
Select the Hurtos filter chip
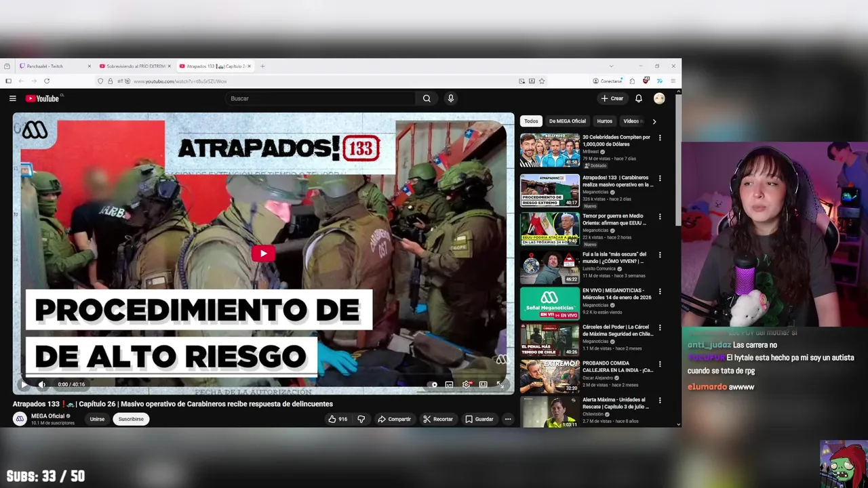(x=605, y=121)
